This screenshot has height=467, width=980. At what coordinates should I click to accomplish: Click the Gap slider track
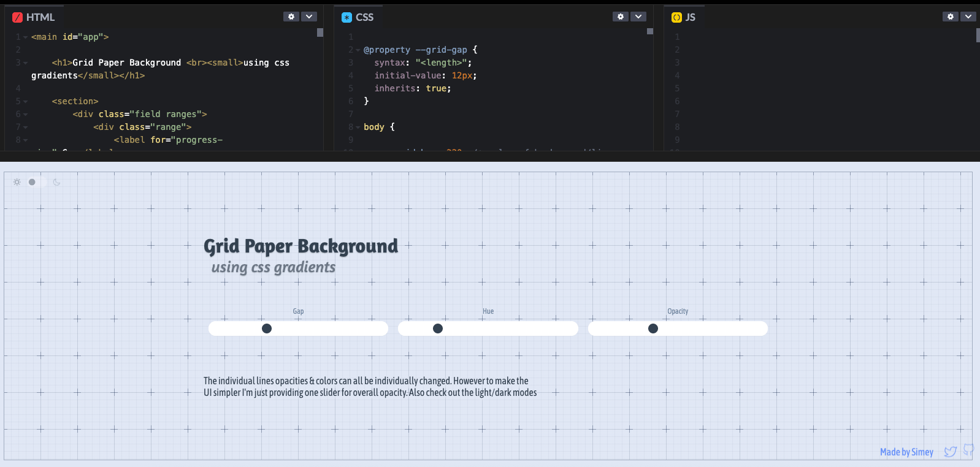331,328
